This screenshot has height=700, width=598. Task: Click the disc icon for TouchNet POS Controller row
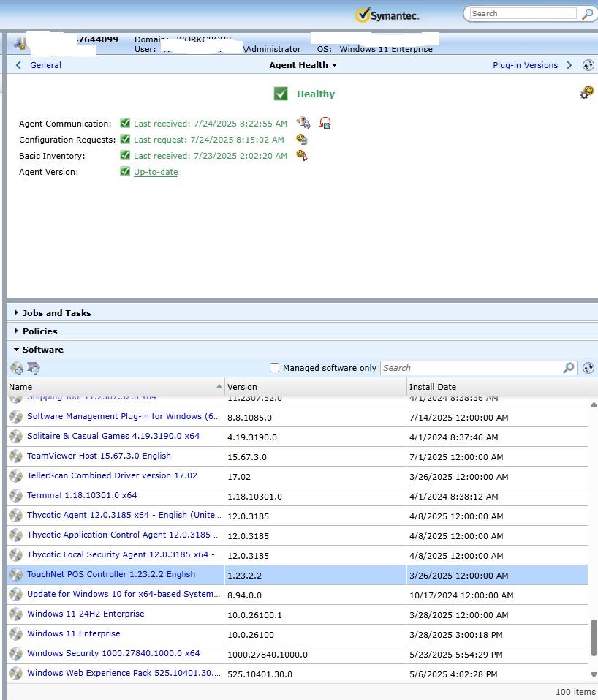15,574
